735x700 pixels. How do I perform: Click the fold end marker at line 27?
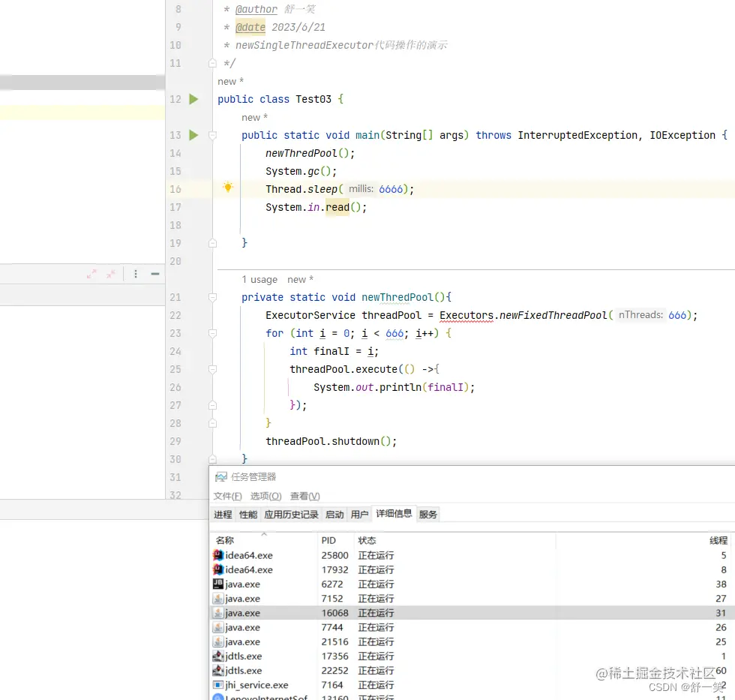(x=212, y=405)
